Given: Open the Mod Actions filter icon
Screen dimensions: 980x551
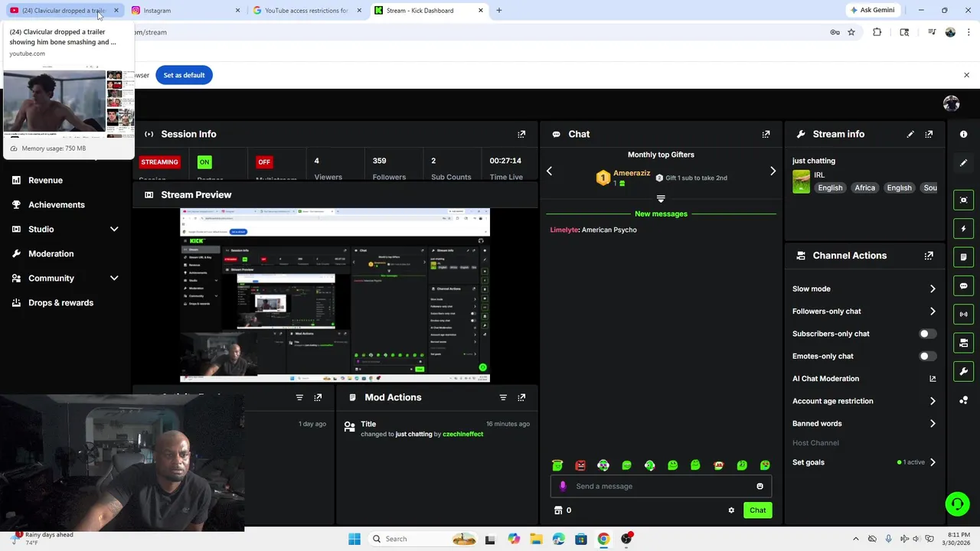Looking at the screenshot, I should [503, 397].
